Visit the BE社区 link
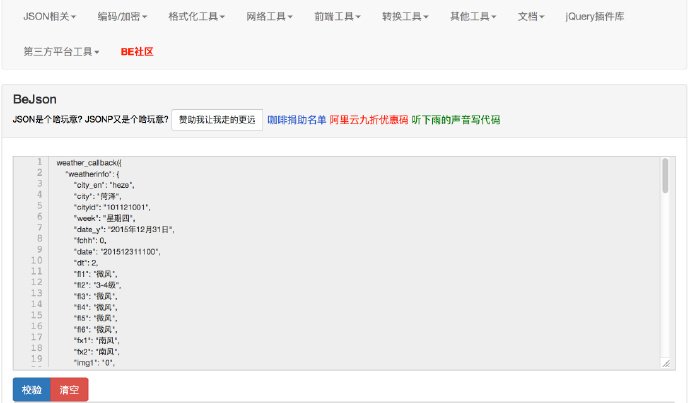Image resolution: width=690 pixels, height=403 pixels. [x=137, y=52]
